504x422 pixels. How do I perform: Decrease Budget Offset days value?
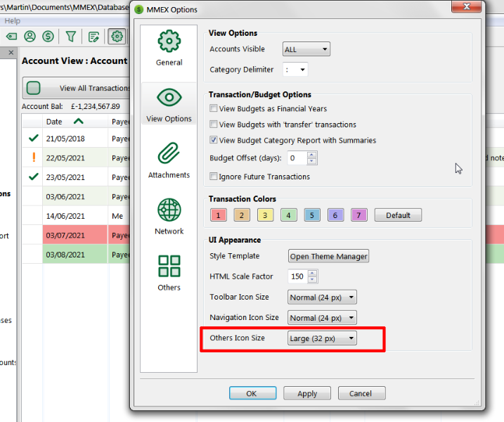(x=311, y=161)
